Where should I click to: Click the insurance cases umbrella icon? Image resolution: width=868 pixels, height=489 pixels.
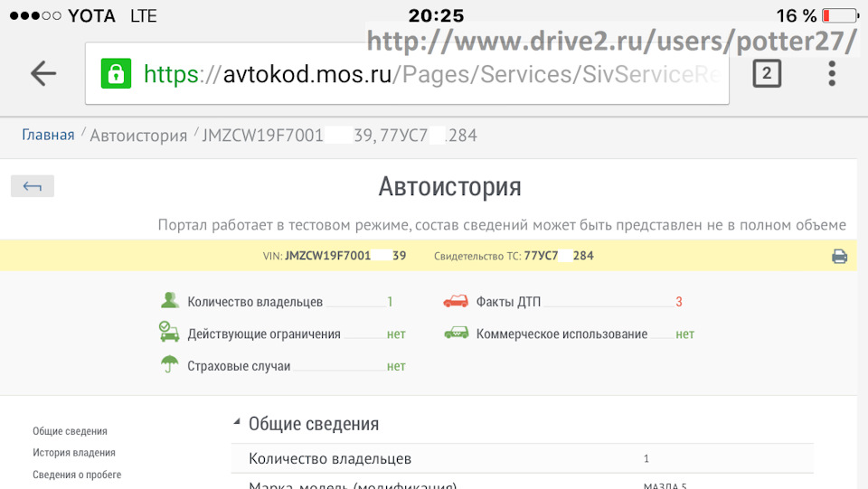(x=169, y=364)
